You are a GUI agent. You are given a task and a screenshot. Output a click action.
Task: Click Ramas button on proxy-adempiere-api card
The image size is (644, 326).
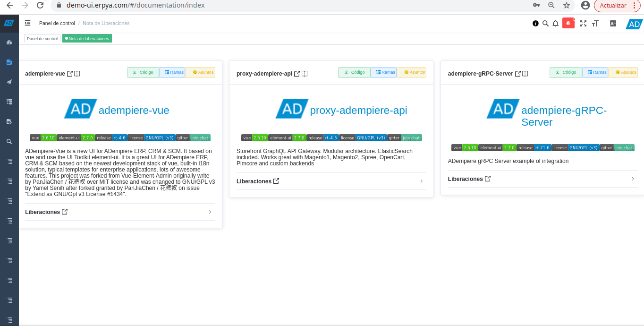383,72
